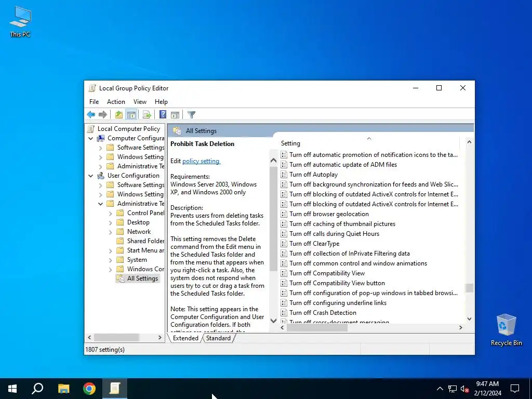Image resolution: width=532 pixels, height=399 pixels.
Task: Open the taskbar Search magnifier icon
Action: pos(37,389)
